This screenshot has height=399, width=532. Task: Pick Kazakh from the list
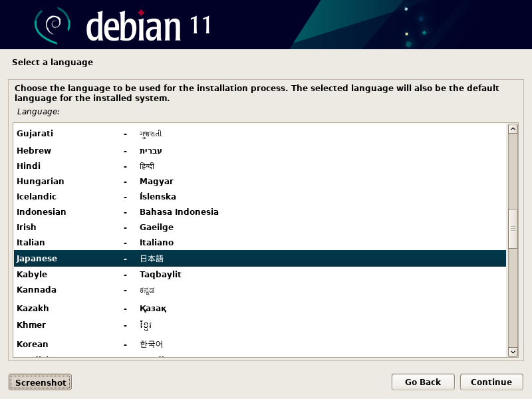pos(260,308)
